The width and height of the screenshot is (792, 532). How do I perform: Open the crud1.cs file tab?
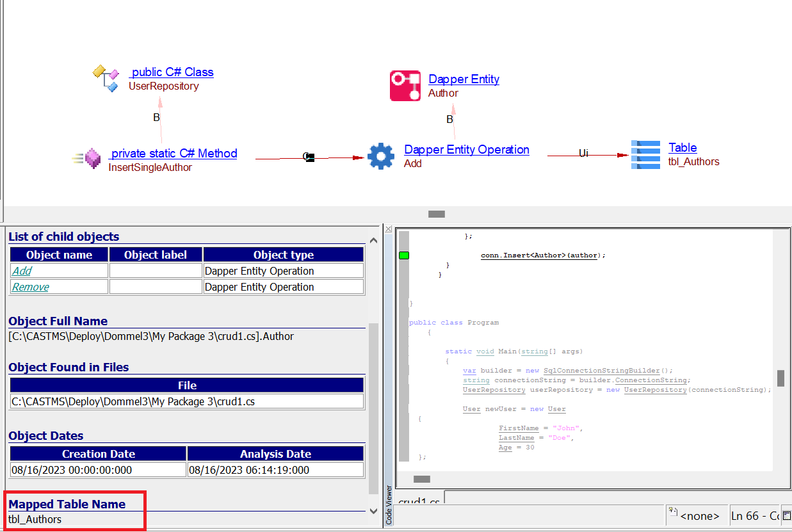click(420, 502)
